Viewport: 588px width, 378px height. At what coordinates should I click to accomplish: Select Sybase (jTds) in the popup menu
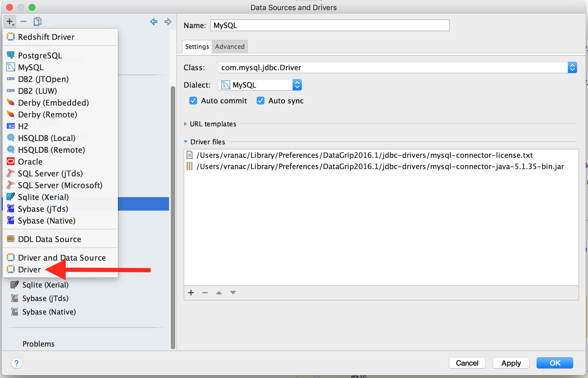point(60,209)
